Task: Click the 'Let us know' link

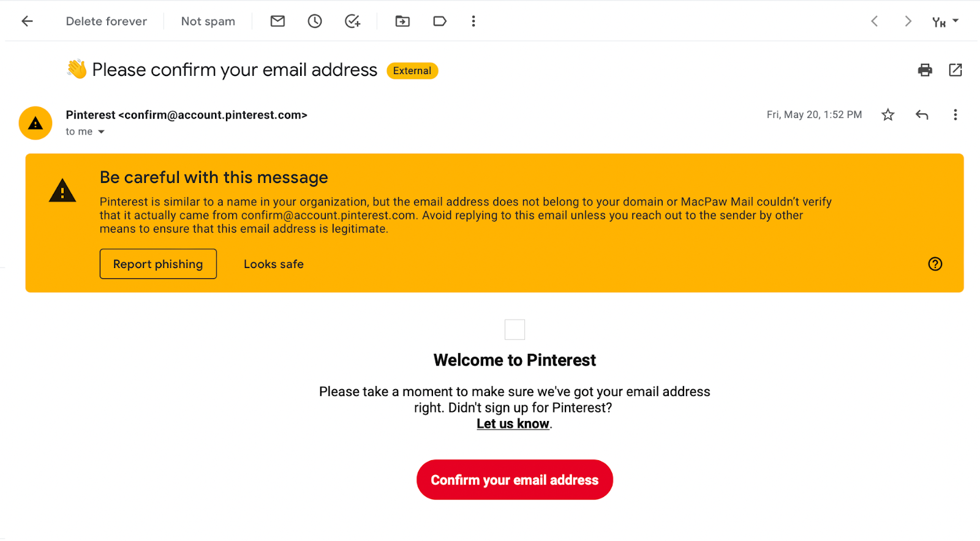Action: click(513, 423)
